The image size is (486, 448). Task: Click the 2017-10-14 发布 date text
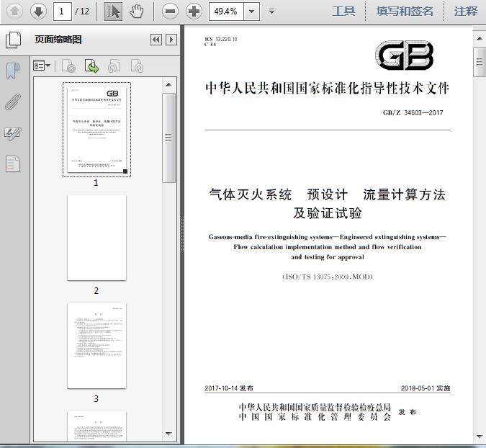click(x=229, y=388)
